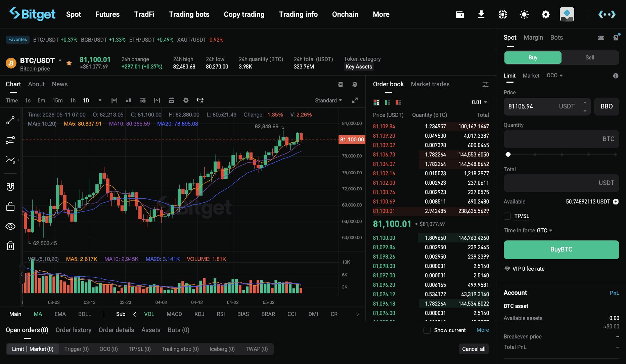Click the BuyBTC button
The height and width of the screenshot is (364, 626).
tap(561, 249)
